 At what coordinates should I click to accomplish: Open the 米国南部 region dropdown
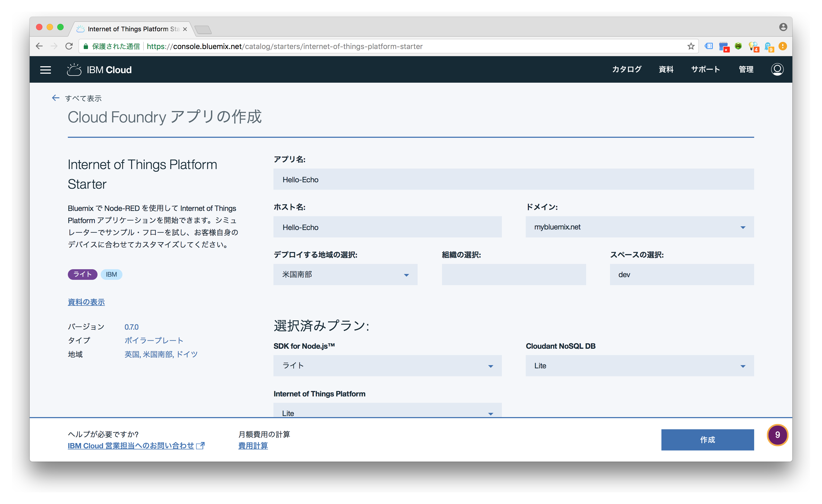pyautogui.click(x=345, y=275)
